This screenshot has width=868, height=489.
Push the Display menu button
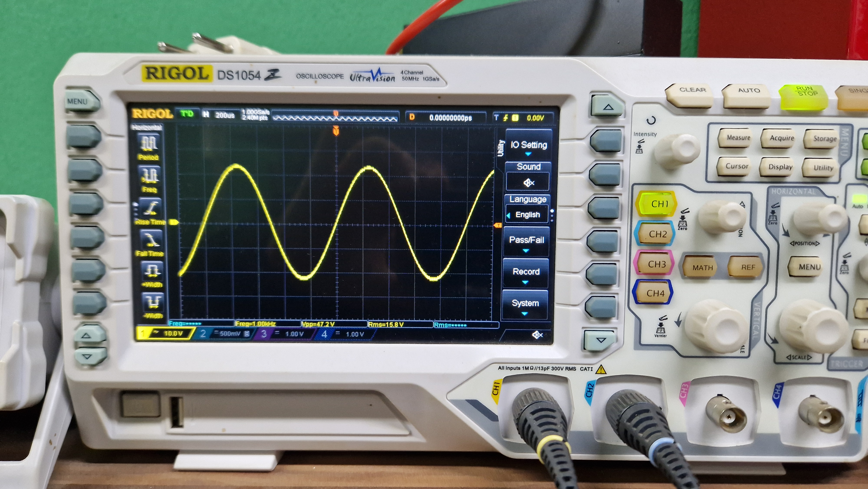tap(777, 167)
